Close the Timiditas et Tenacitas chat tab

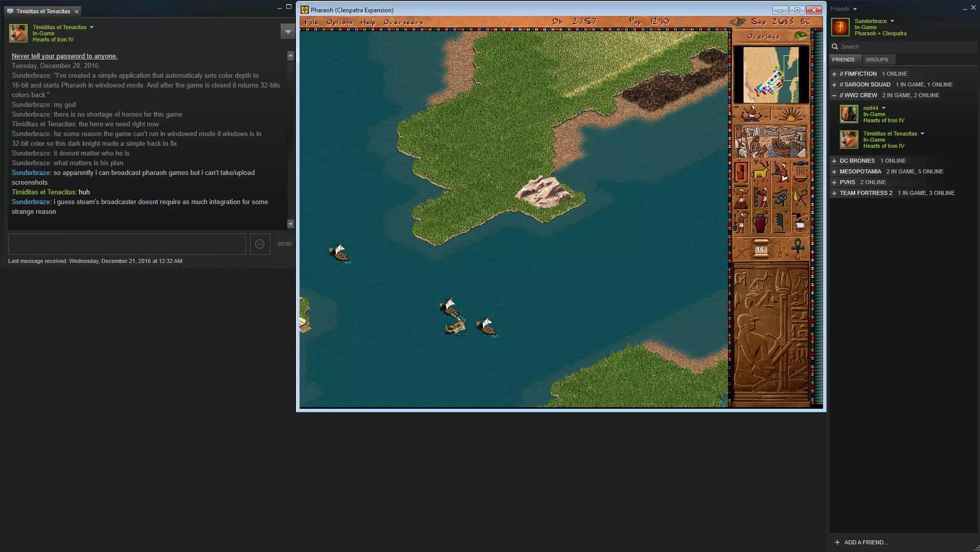pyautogui.click(x=77, y=11)
